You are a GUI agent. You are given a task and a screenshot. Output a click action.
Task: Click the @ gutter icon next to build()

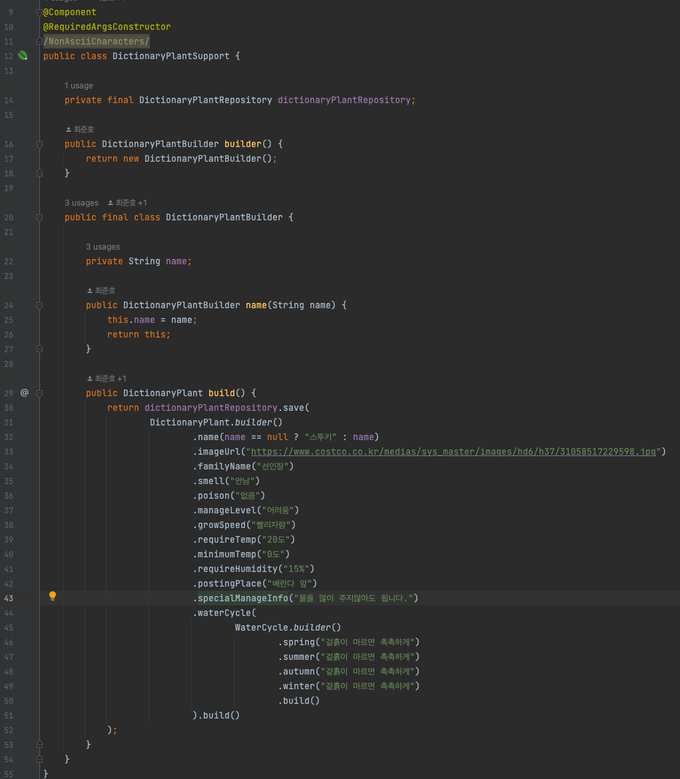pos(24,393)
